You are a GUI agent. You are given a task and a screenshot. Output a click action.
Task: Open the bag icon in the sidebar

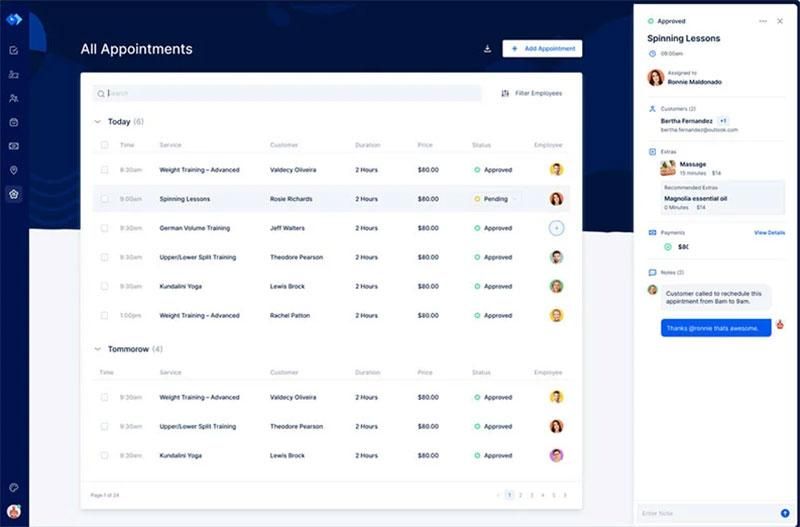[x=14, y=122]
